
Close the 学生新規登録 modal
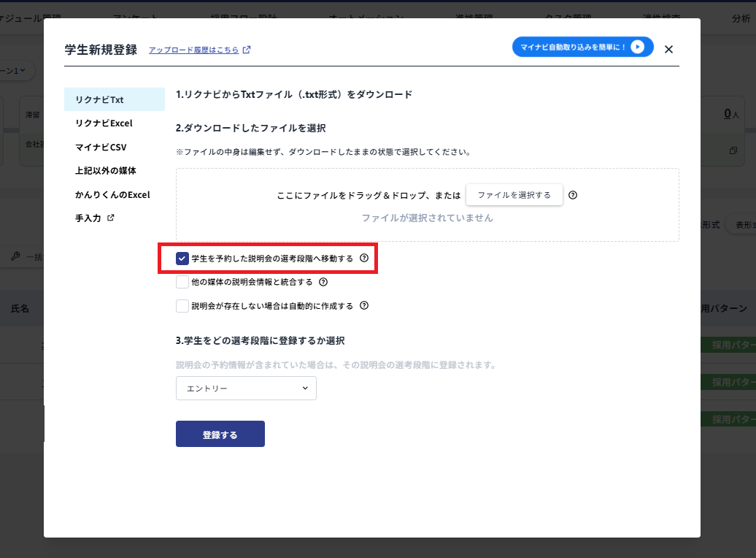click(668, 49)
